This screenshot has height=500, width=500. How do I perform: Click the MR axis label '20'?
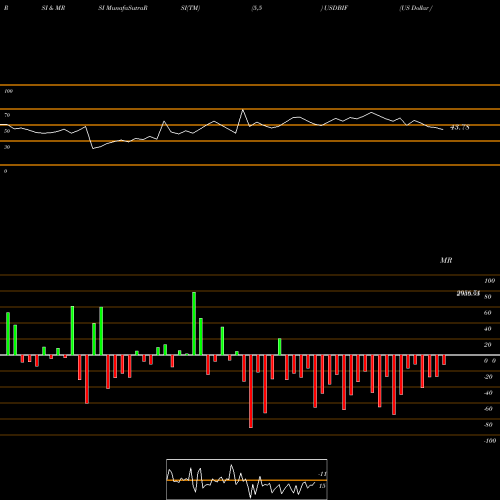tap(488, 345)
